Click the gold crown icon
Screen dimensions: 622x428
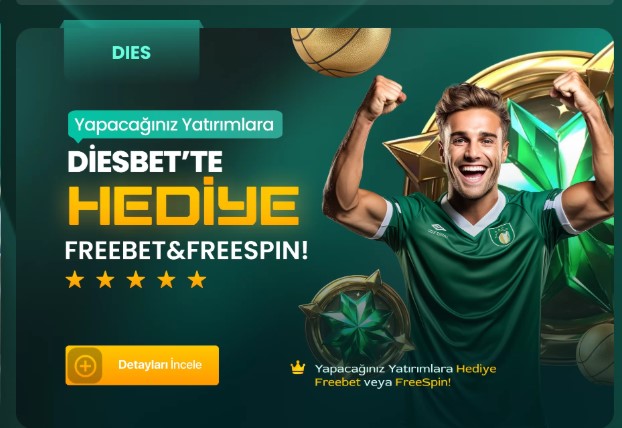[298, 368]
